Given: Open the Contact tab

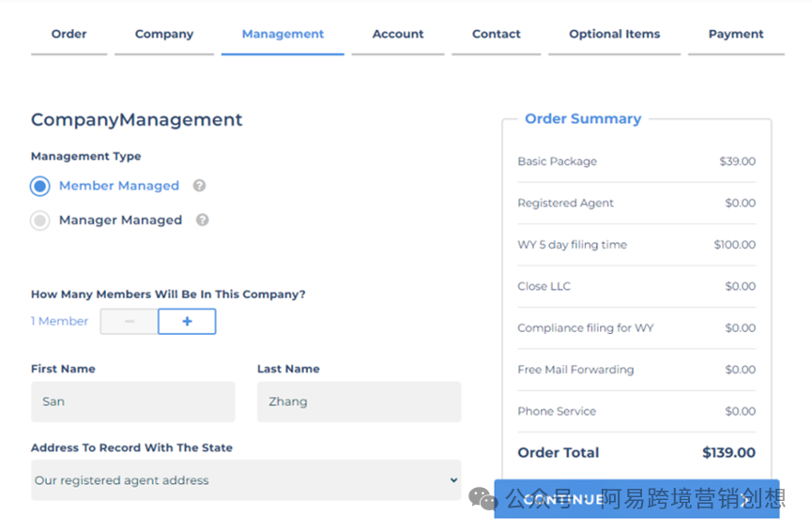Looking at the screenshot, I should click(496, 34).
